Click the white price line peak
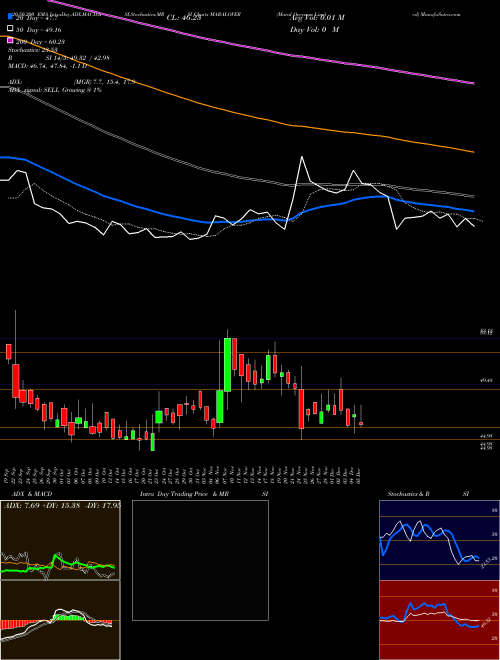The image size is (500, 660). pos(302,157)
